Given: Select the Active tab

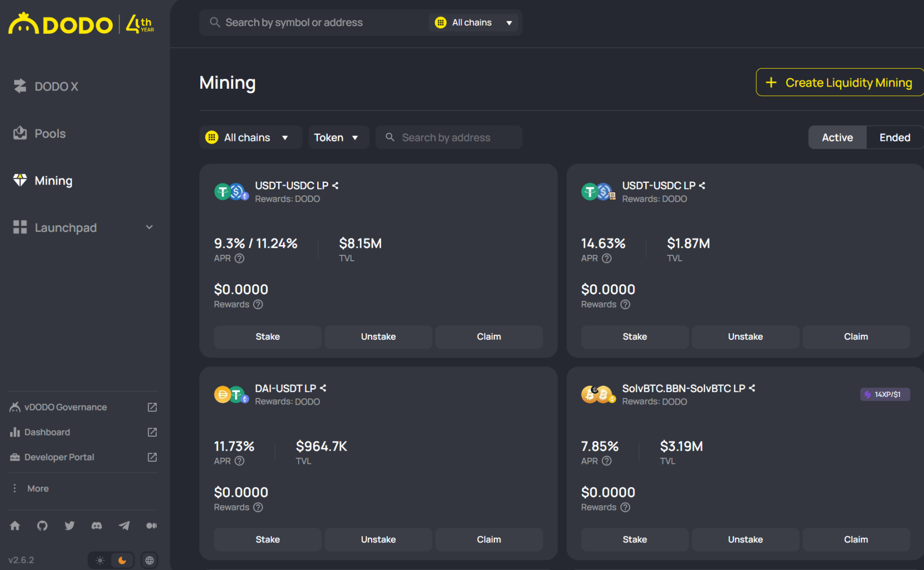Looking at the screenshot, I should click(x=837, y=137).
